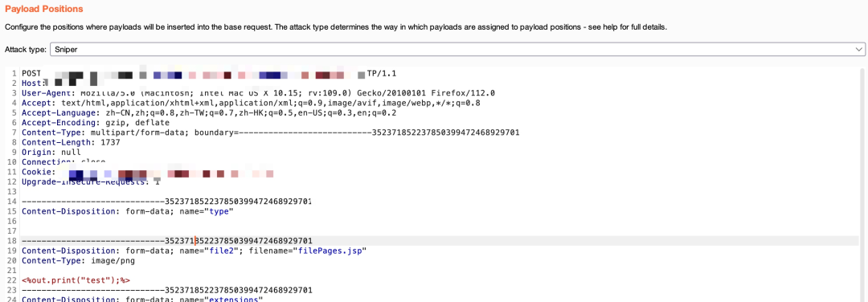Click the Content-Type image/png line

point(78,260)
